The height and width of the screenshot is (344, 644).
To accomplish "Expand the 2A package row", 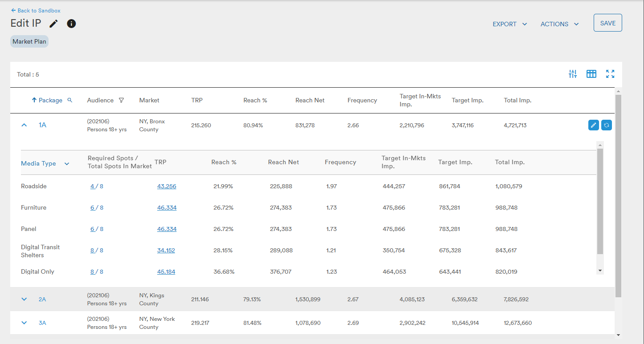I will (24, 299).
